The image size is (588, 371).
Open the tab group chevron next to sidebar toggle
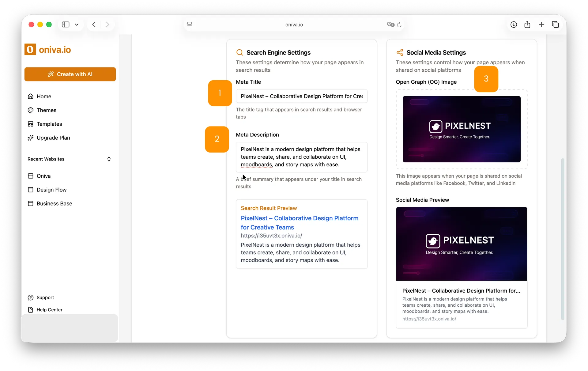77,25
